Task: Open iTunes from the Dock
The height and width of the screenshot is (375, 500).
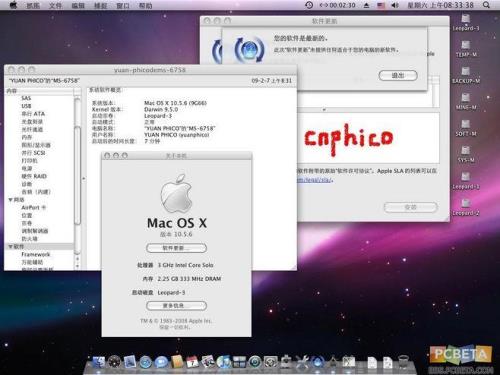Action: [224, 362]
